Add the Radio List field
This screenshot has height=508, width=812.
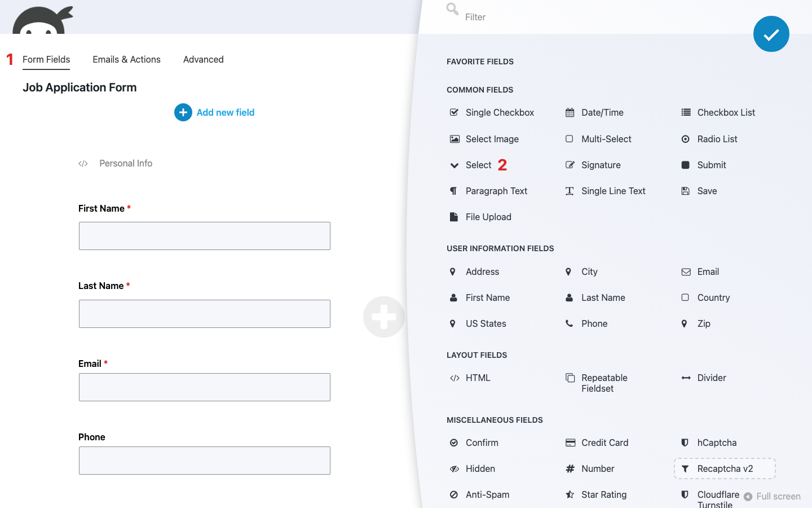coord(709,139)
